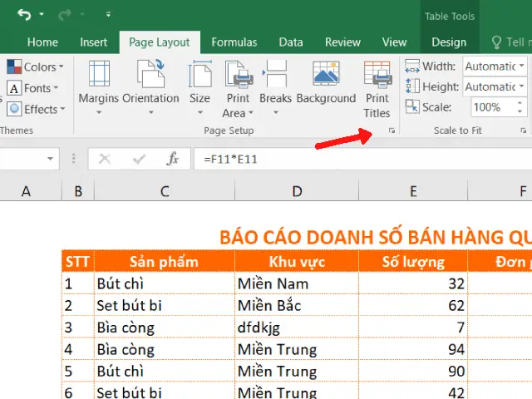
Task: Click the quantity cell showing 32
Action: pyautogui.click(x=413, y=283)
